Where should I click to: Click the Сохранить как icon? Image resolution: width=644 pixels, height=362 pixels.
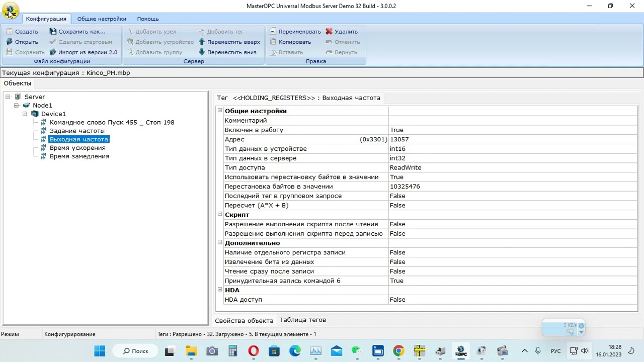[53, 32]
